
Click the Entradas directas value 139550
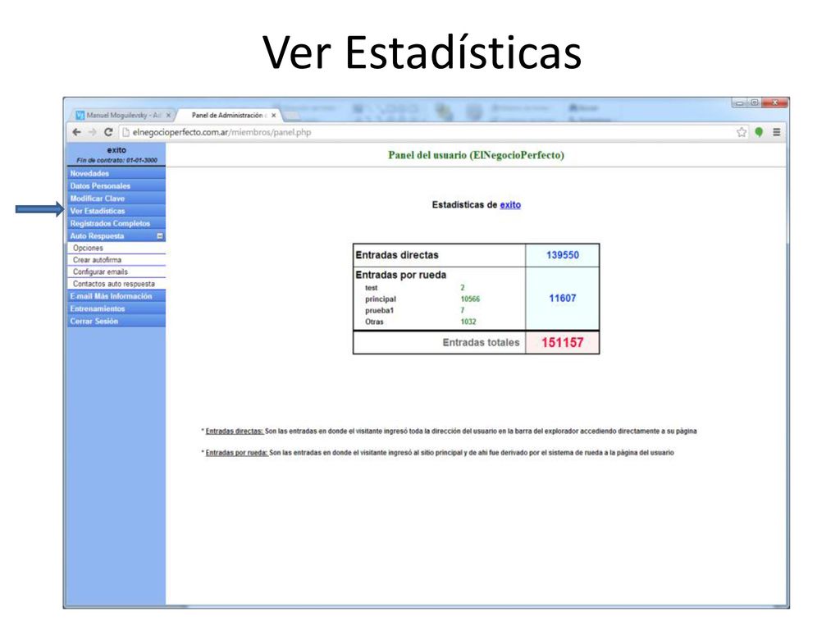(x=563, y=255)
